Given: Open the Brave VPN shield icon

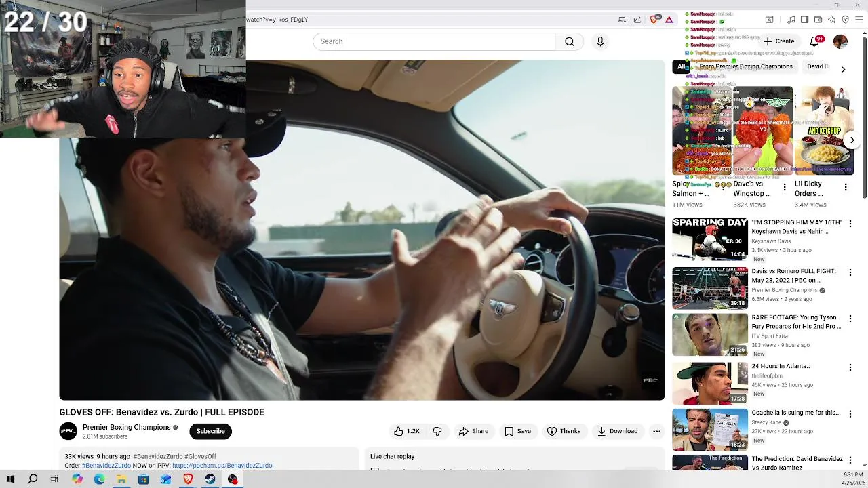Looking at the screenshot, I should [x=845, y=20].
